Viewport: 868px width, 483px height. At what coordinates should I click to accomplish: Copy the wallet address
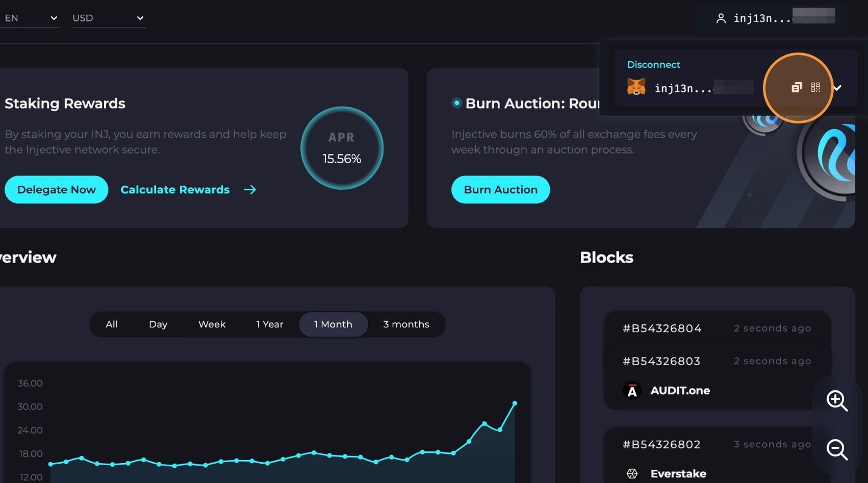796,88
